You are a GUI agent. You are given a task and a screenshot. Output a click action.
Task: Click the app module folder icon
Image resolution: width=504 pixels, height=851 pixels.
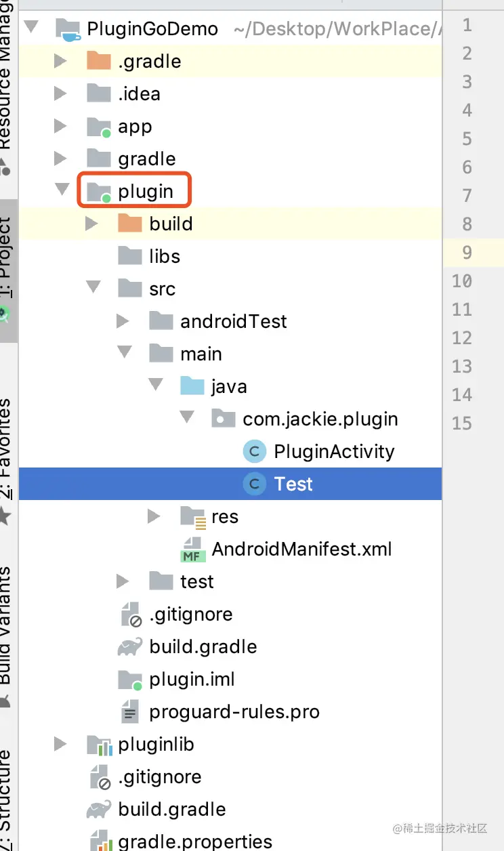point(99,127)
